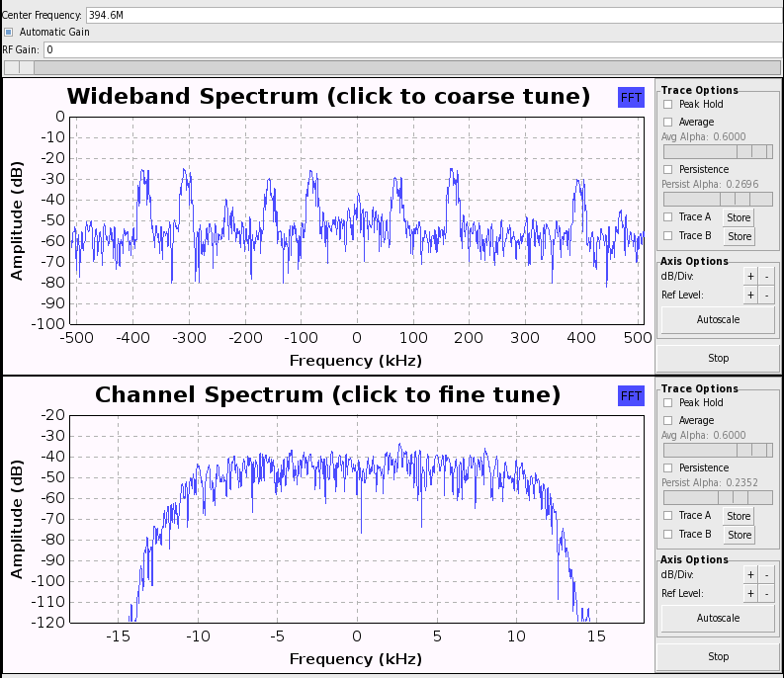
Task: Check Trace A in Wideband Trace Options
Action: pos(668,217)
